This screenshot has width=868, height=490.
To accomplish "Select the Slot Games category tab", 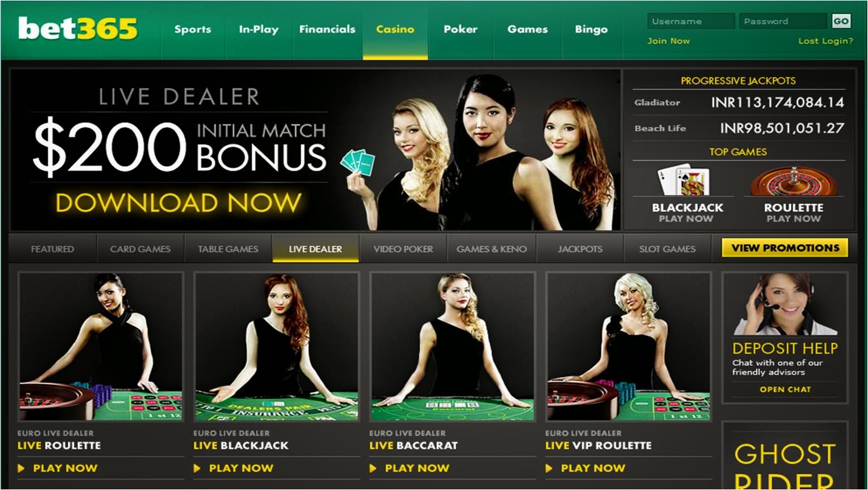I will click(x=667, y=249).
